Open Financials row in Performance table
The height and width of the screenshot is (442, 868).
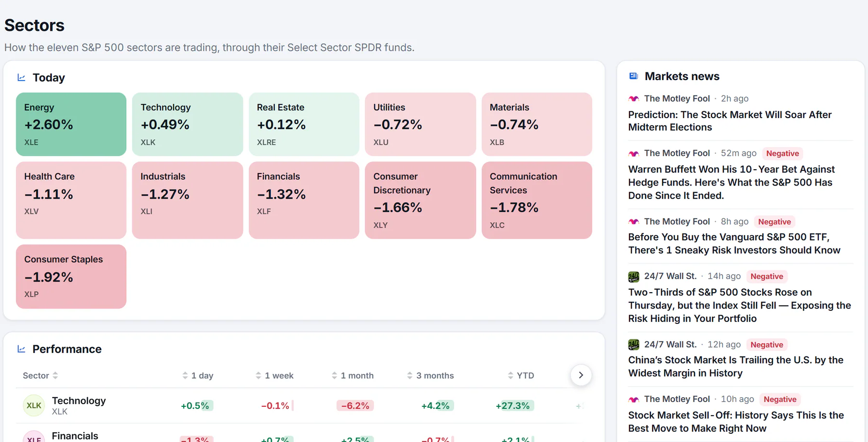(304, 434)
